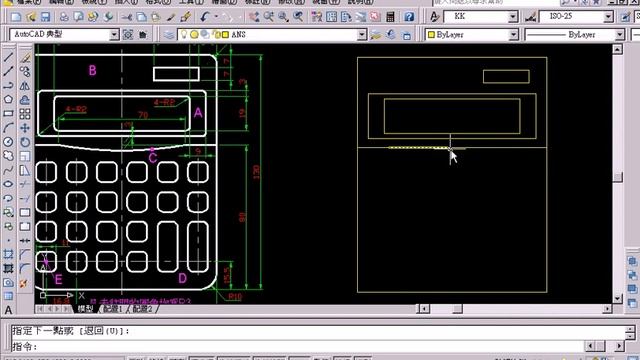The height and width of the screenshot is (360, 640).
Task: Open Help question mark icon
Action: click(x=409, y=17)
